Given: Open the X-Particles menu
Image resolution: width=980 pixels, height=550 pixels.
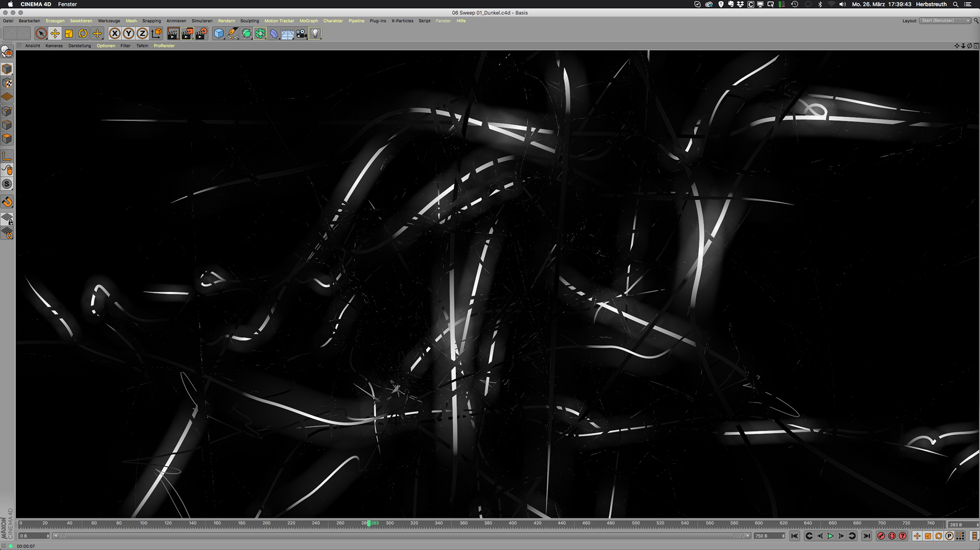Looking at the screenshot, I should [x=402, y=21].
